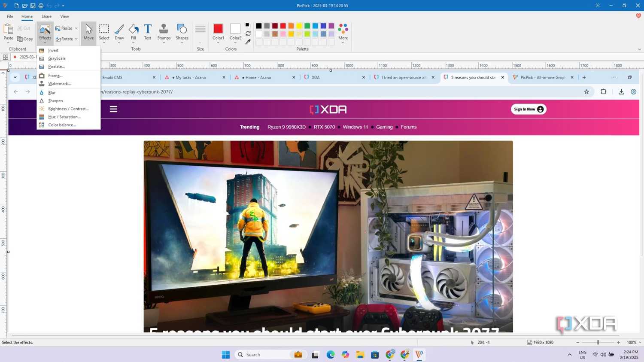
Task: Open the More palette colors button
Action: (x=343, y=33)
